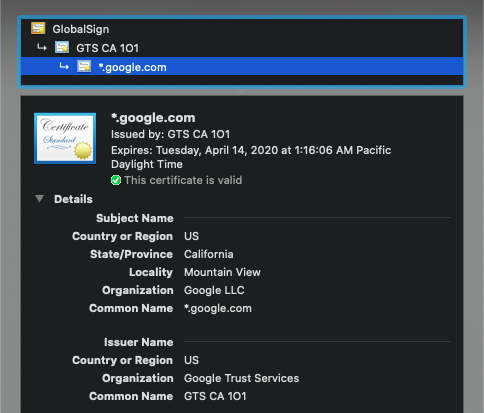The width and height of the screenshot is (484, 413).
Task: Click the GlobalSign root certificate icon
Action: [38, 28]
